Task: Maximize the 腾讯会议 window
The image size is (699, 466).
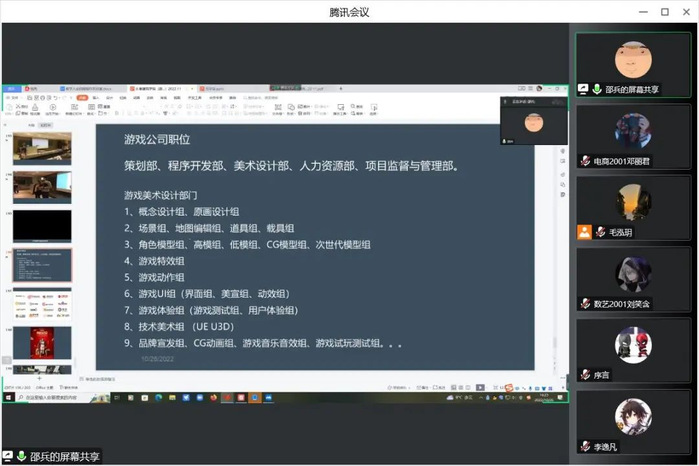Action: [x=664, y=12]
